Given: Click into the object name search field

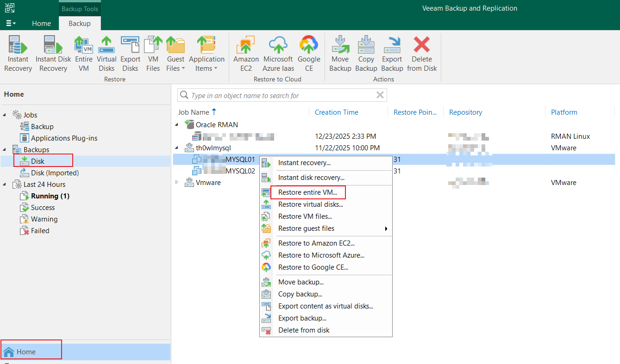Looking at the screenshot, I should coord(282,95).
